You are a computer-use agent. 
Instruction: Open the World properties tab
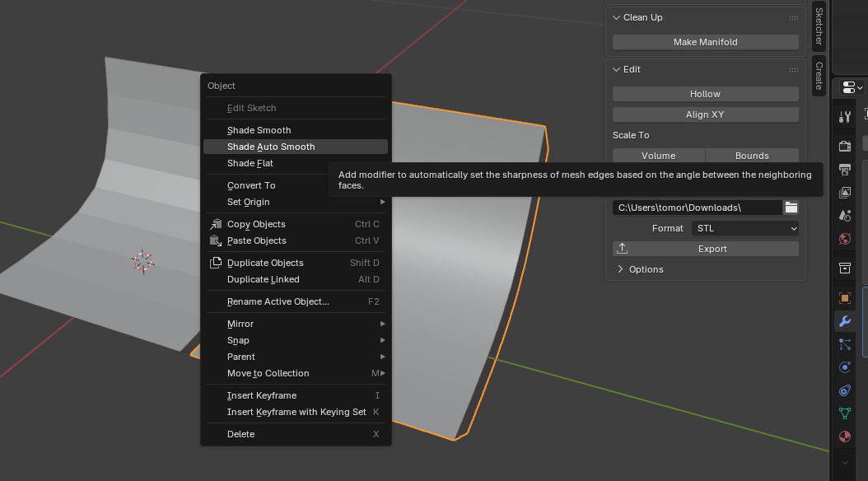pos(844,239)
